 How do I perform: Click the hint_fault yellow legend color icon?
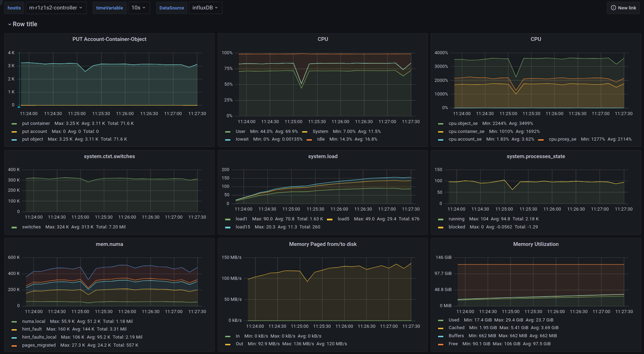[x=14, y=330]
